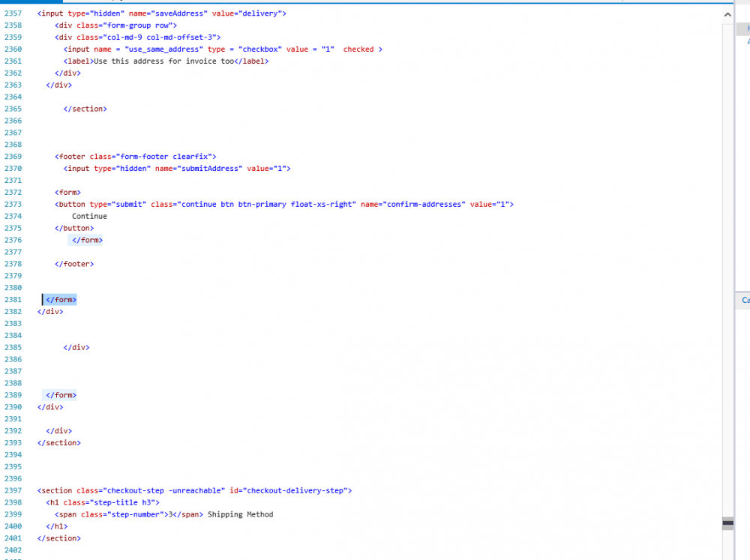Viewport: 750px width, 560px height.
Task: Click the saveAddress hidden input line
Action: tap(162, 13)
